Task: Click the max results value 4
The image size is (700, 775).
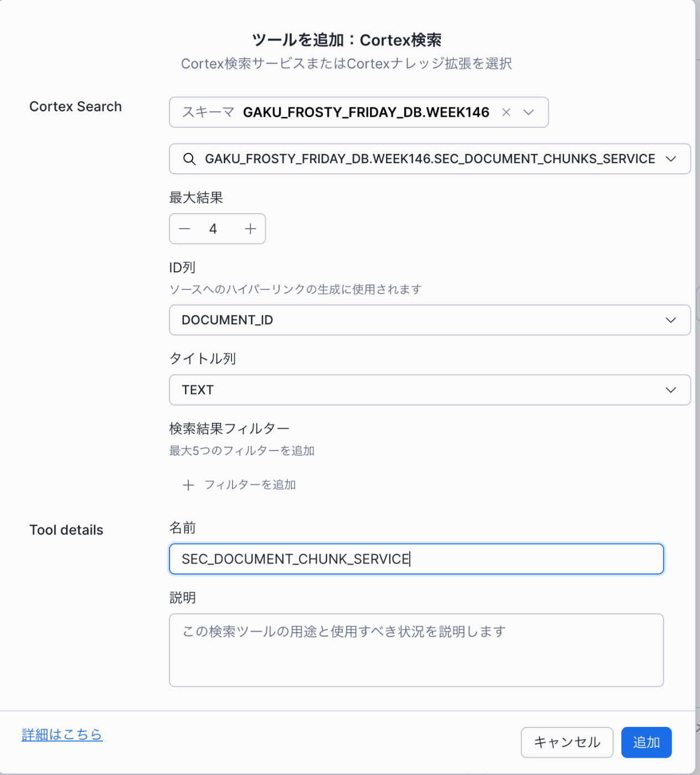Action: (213, 229)
